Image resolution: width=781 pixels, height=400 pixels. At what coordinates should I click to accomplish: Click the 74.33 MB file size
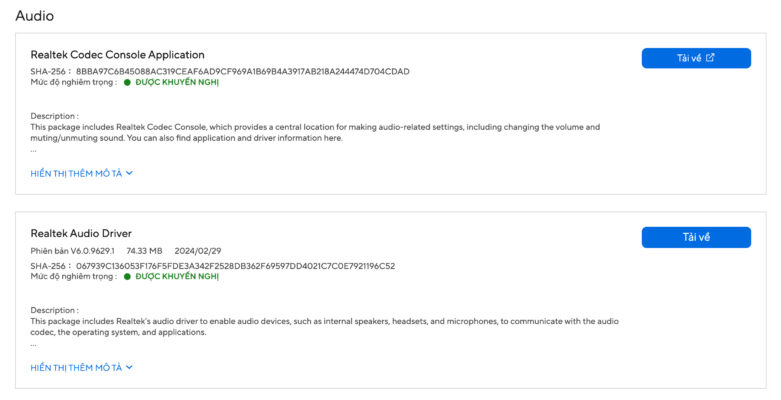click(x=144, y=250)
